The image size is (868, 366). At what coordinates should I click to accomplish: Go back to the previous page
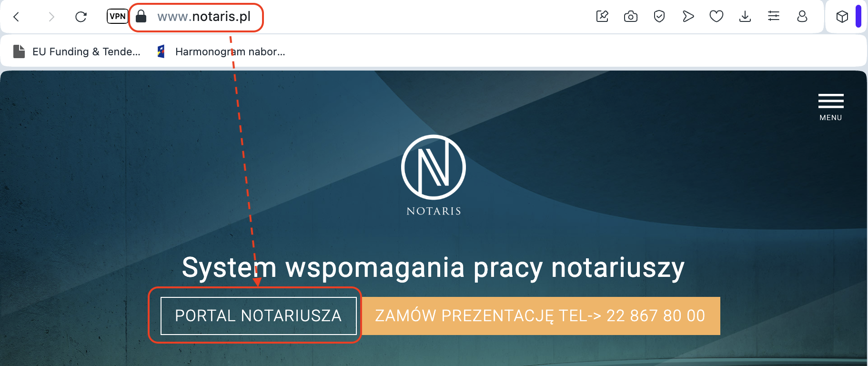16,17
